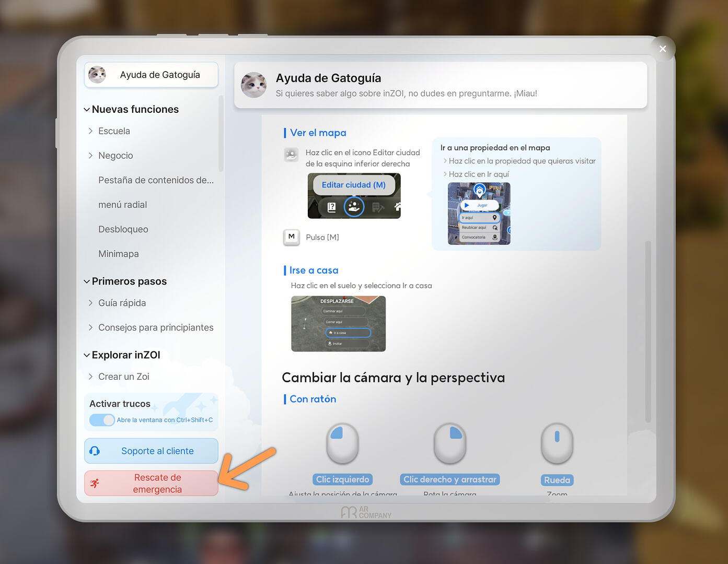Click the Editar ciudad (M) screenshot
Screen dimensions: 728x564
pyautogui.click(x=354, y=196)
